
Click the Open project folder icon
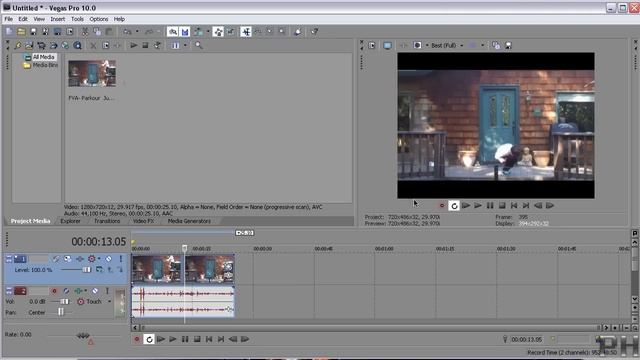pyautogui.click(x=21, y=31)
